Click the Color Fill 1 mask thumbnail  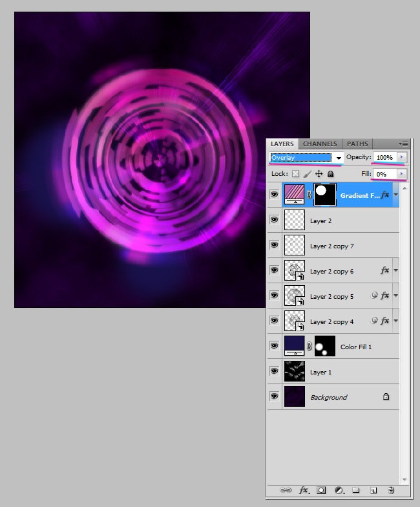325,347
